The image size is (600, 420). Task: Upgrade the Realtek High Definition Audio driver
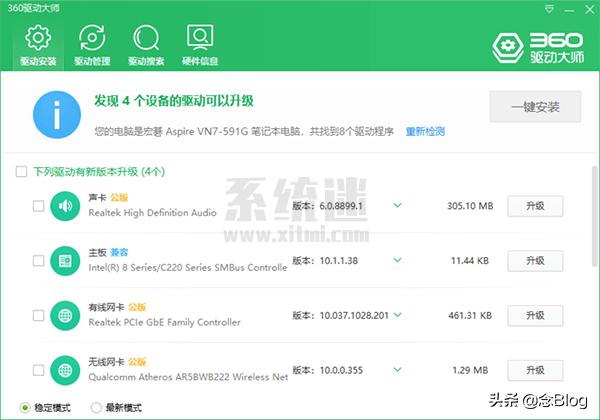point(535,206)
